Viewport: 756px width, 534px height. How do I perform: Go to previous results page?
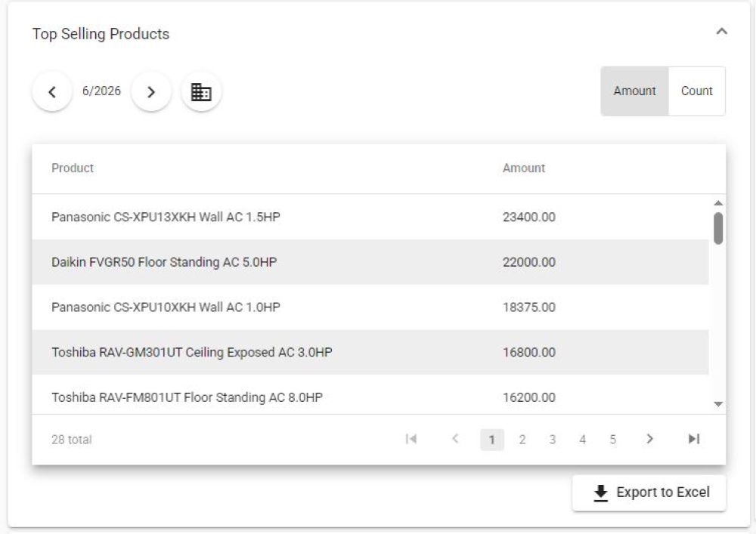tap(455, 439)
